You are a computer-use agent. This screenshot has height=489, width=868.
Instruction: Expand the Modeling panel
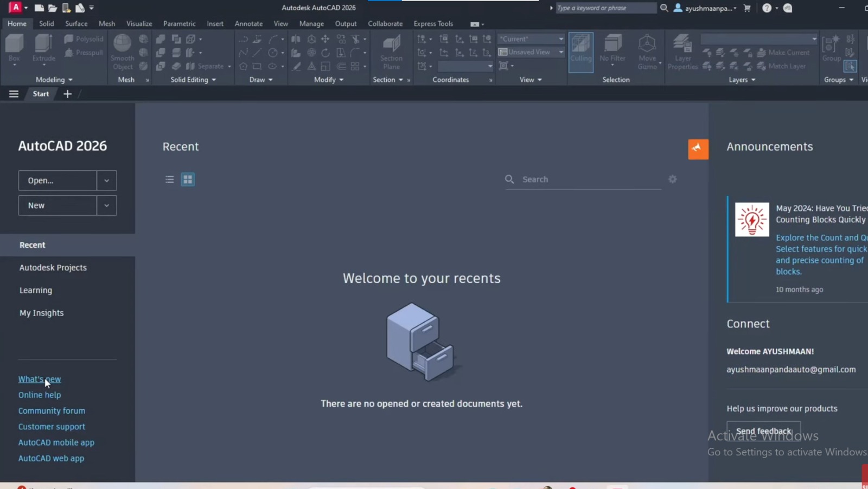tap(54, 80)
